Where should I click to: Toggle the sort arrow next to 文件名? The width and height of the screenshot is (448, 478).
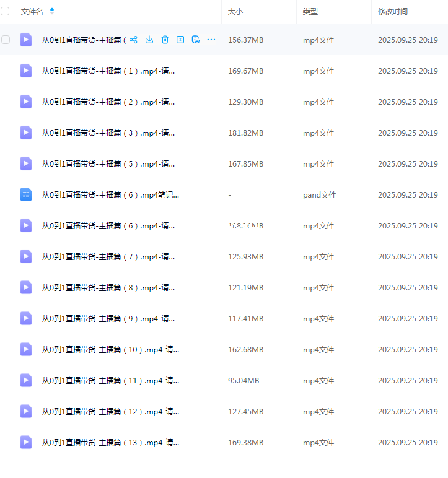click(52, 11)
